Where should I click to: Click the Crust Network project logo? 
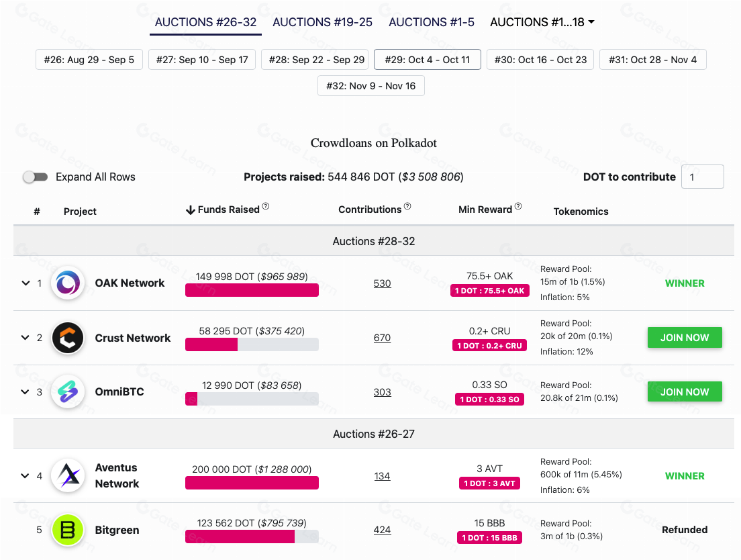[x=67, y=338]
